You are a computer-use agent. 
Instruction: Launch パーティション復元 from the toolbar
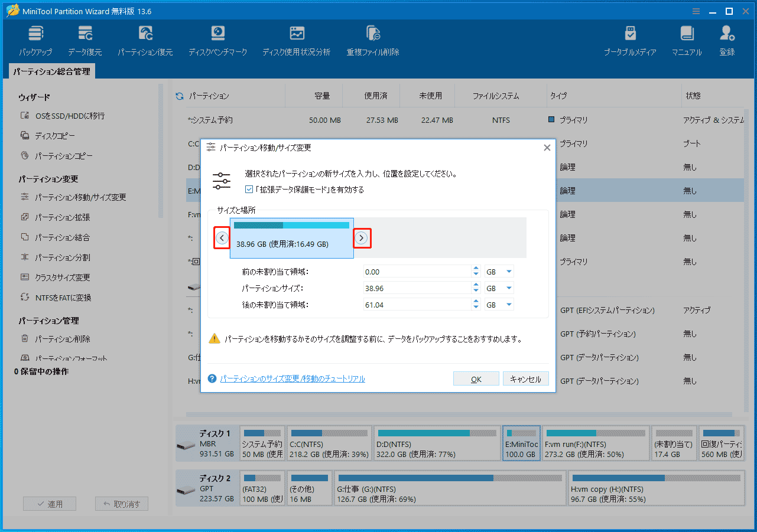(145, 41)
